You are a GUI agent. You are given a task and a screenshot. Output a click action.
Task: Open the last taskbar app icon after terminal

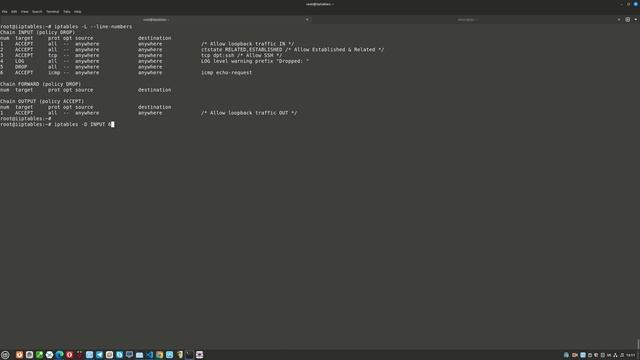coord(200,355)
